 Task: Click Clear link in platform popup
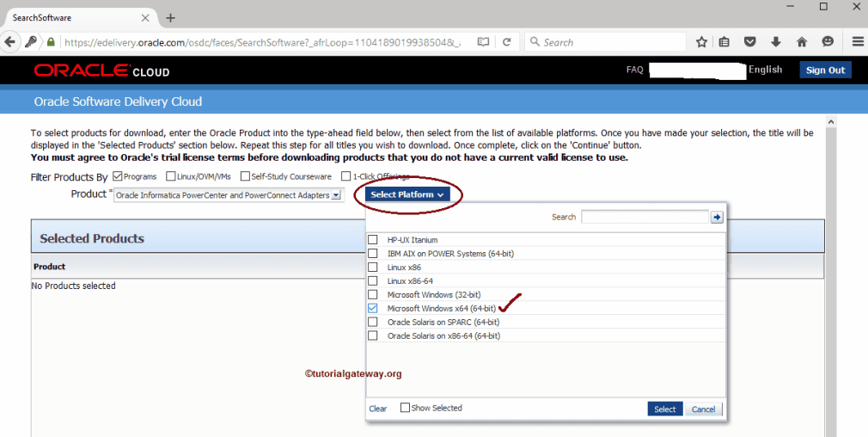coord(377,409)
